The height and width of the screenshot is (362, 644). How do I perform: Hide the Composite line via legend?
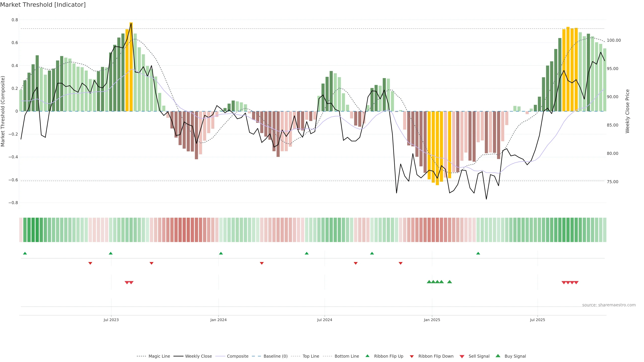[237, 356]
